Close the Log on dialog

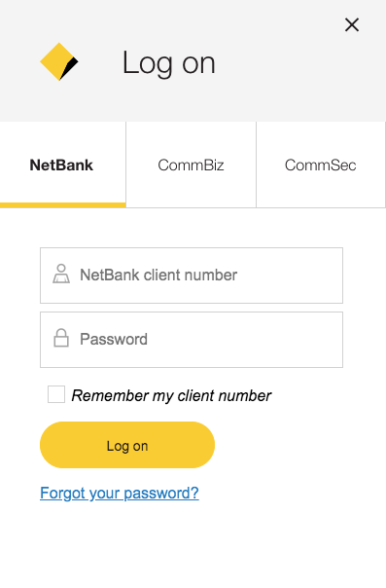pyautogui.click(x=352, y=25)
